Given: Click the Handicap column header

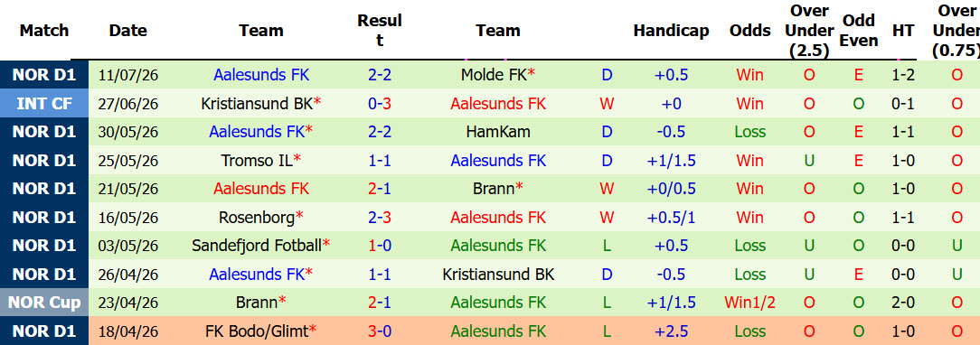Looking at the screenshot, I should coord(671,31).
